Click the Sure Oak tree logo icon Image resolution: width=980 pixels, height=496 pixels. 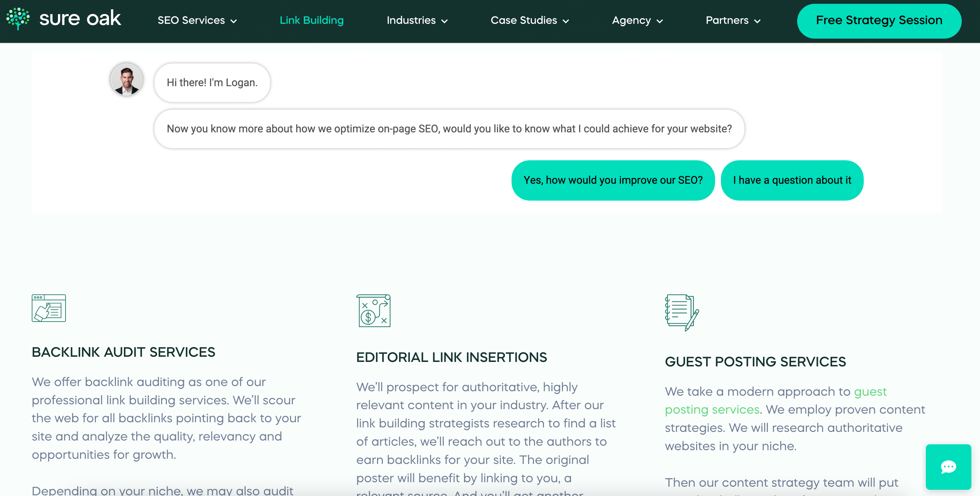point(18,19)
